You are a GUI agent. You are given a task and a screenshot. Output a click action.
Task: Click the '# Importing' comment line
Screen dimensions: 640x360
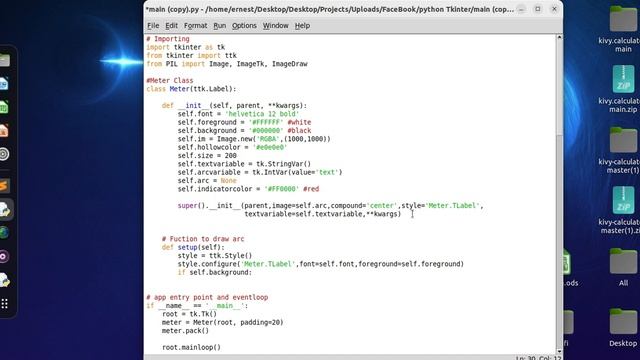click(168, 39)
